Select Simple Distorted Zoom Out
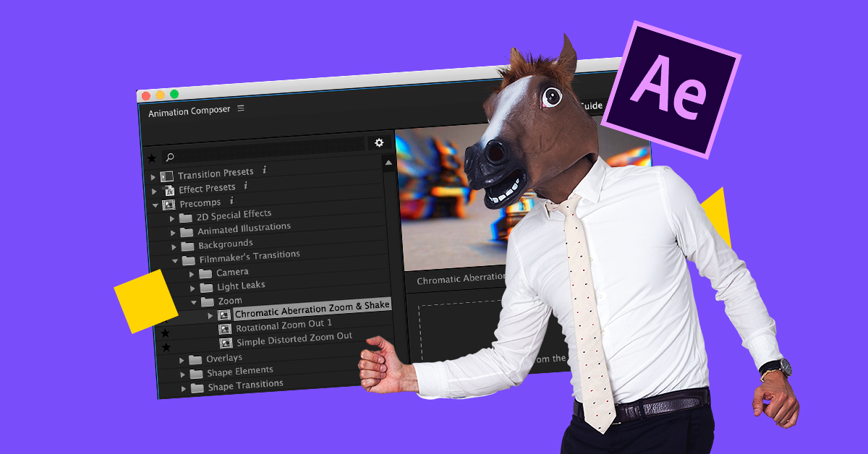The width and height of the screenshot is (868, 454). tap(294, 339)
